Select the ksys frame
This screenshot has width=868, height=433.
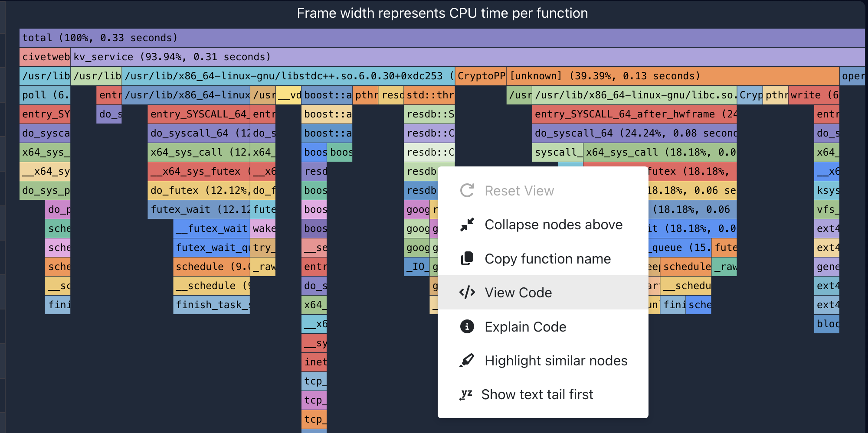point(827,190)
